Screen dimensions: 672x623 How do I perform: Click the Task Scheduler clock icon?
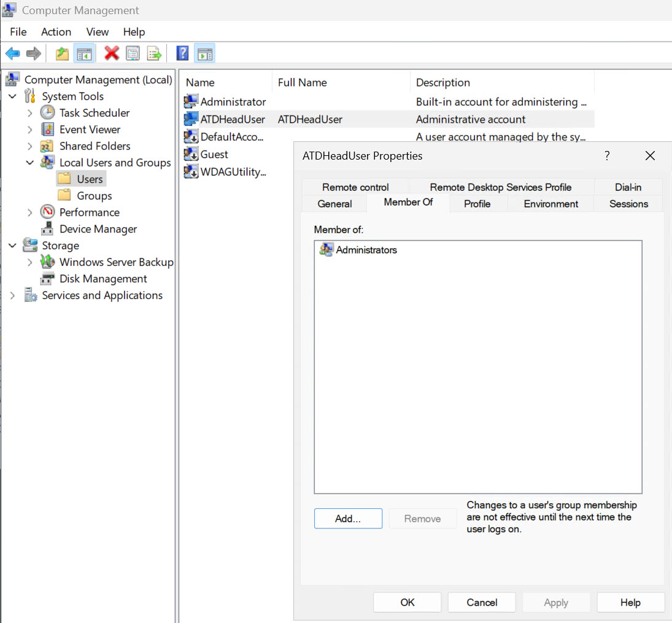click(x=48, y=113)
